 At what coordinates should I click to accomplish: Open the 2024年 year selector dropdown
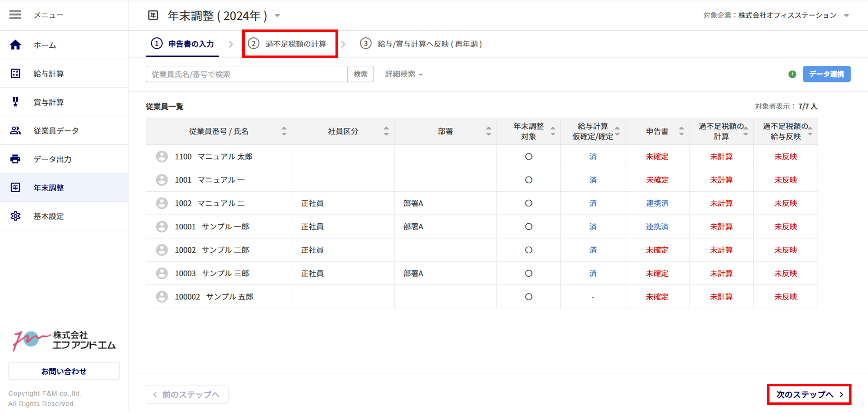tap(277, 16)
